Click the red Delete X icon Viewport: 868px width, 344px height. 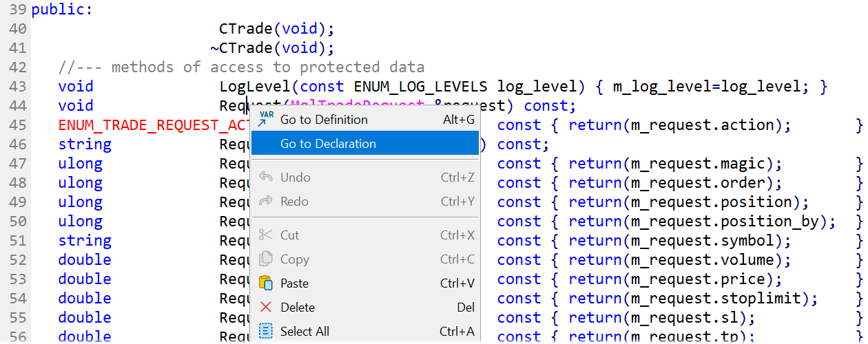[x=265, y=308]
